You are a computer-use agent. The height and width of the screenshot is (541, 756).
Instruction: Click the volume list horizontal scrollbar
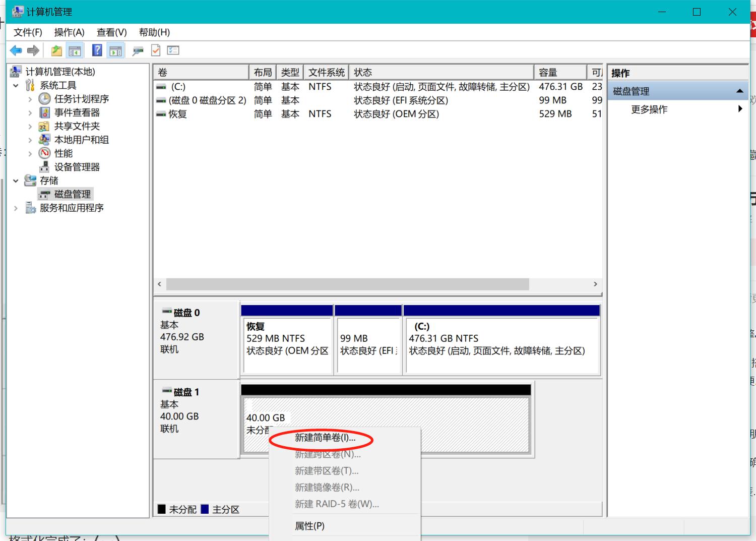click(348, 284)
